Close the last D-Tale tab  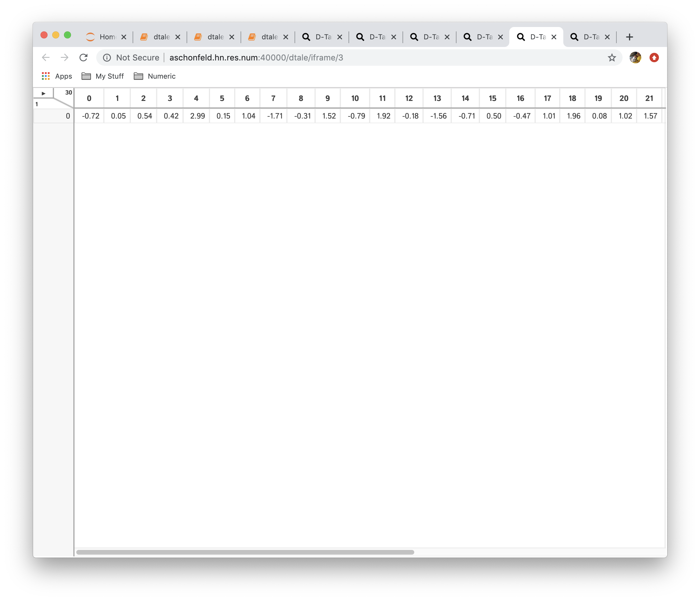607,37
